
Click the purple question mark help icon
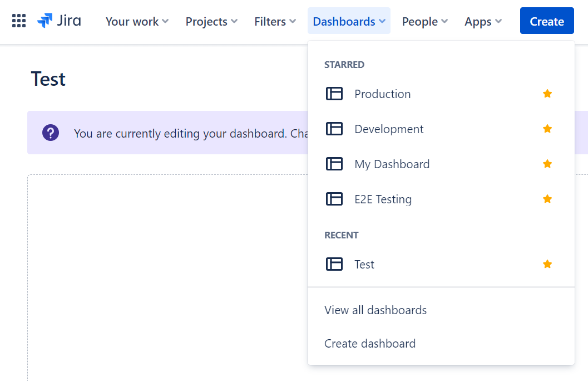tap(51, 133)
